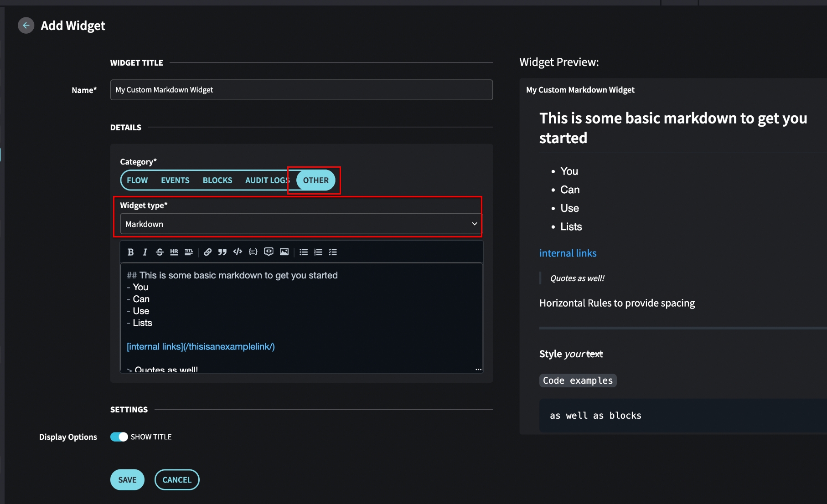Click the Cancel button

tap(177, 480)
